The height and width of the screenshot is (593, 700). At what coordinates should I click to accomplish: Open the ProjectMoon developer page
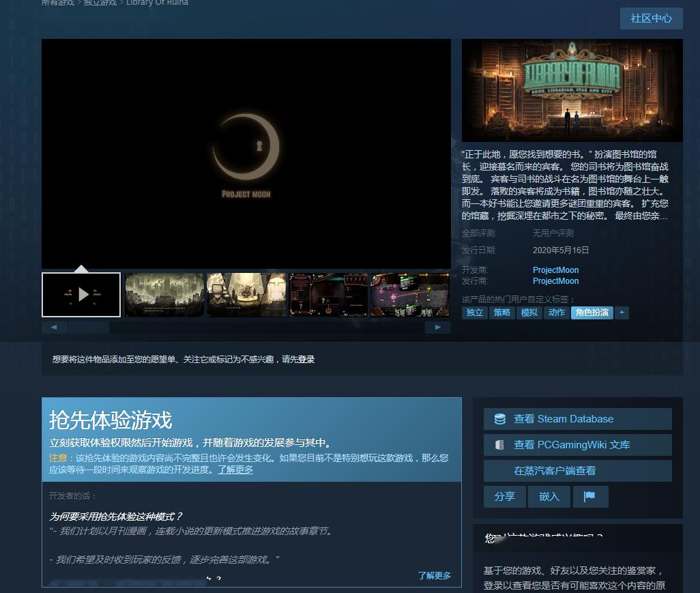[x=555, y=270]
